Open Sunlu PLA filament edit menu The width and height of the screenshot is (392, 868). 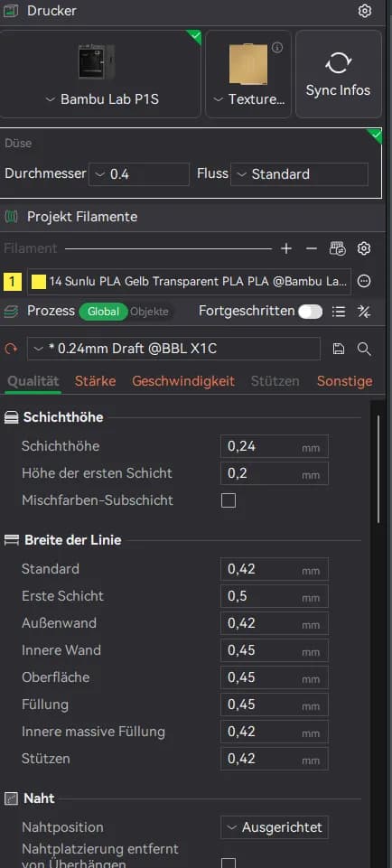(364, 282)
